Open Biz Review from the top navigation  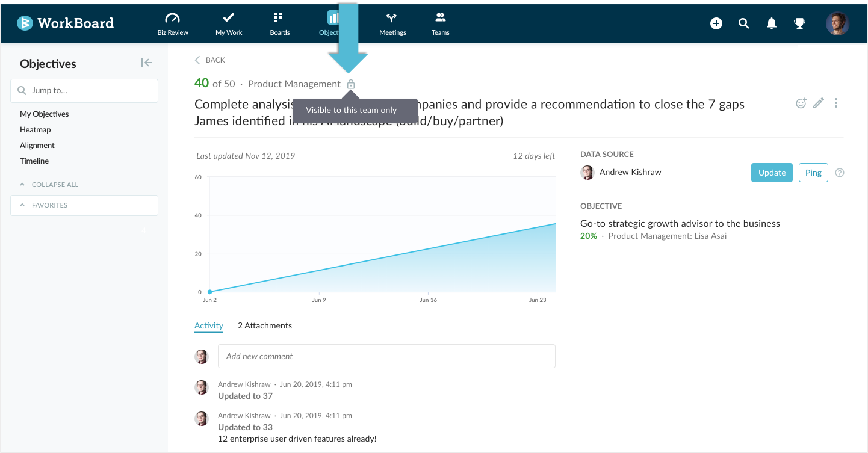[x=173, y=24]
